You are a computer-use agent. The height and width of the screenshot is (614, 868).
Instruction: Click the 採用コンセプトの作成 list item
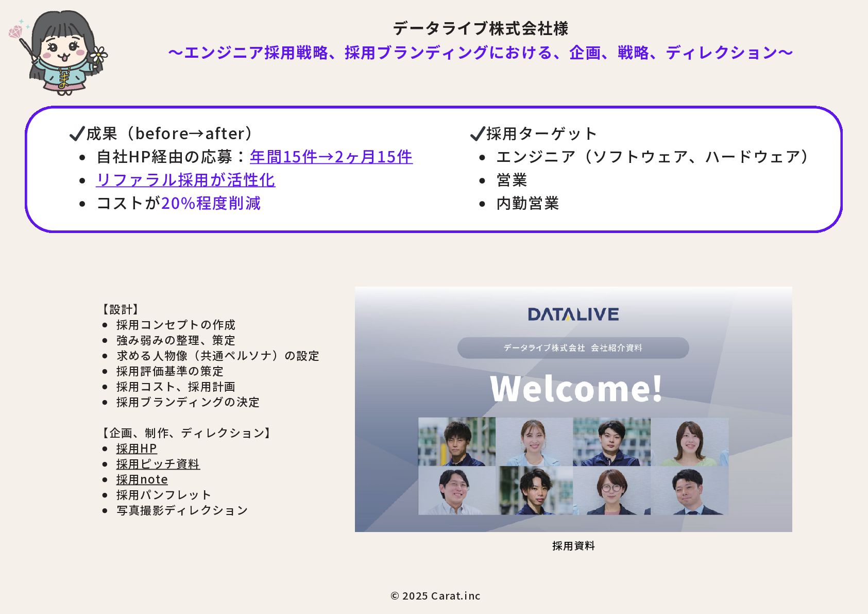176,325
